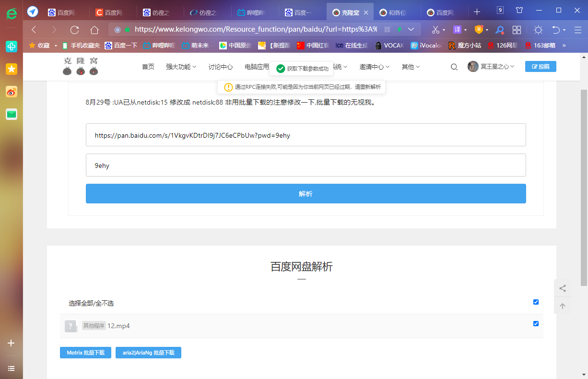Open the 魔方小站 bookmark

(465, 46)
